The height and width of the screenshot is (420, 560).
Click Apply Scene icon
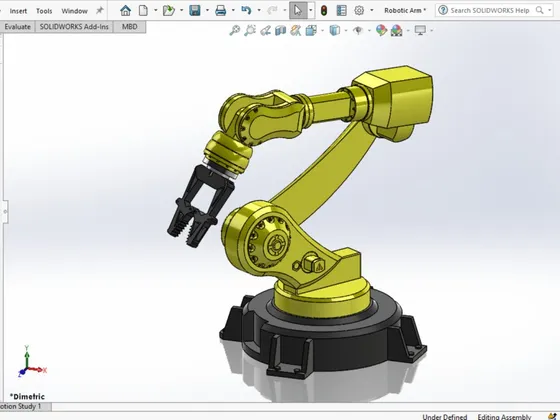click(x=396, y=31)
